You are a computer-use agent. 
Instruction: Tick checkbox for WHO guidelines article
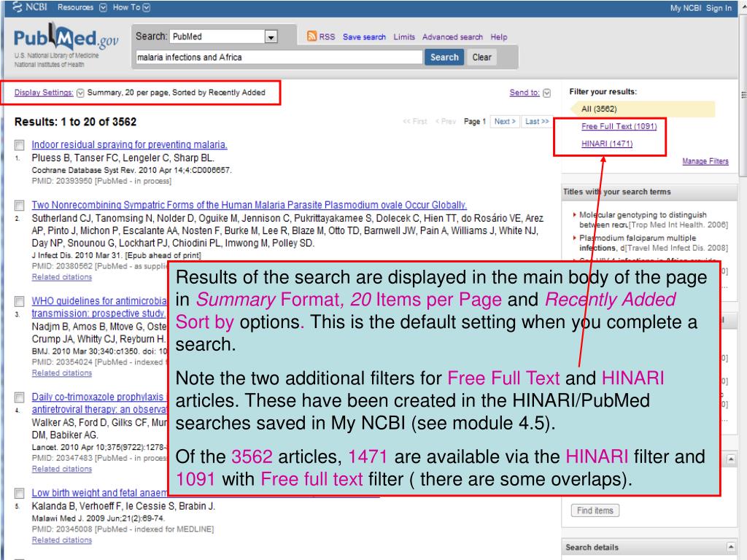(20, 301)
